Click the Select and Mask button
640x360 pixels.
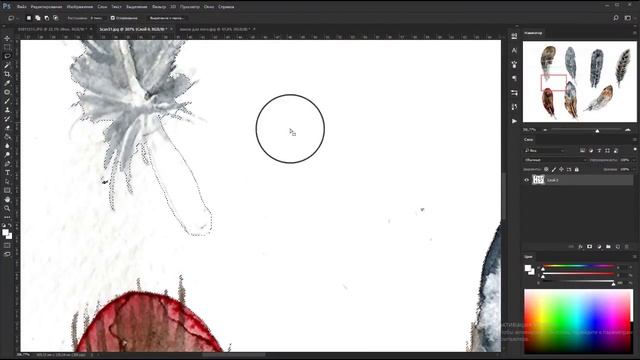[x=167, y=18]
